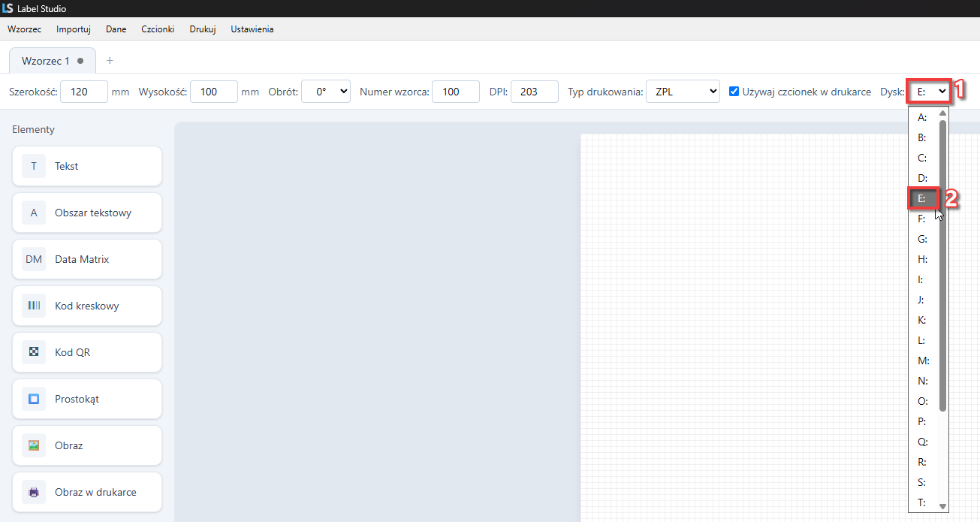
Task: Choose drive M: from the list
Action: [x=923, y=361]
